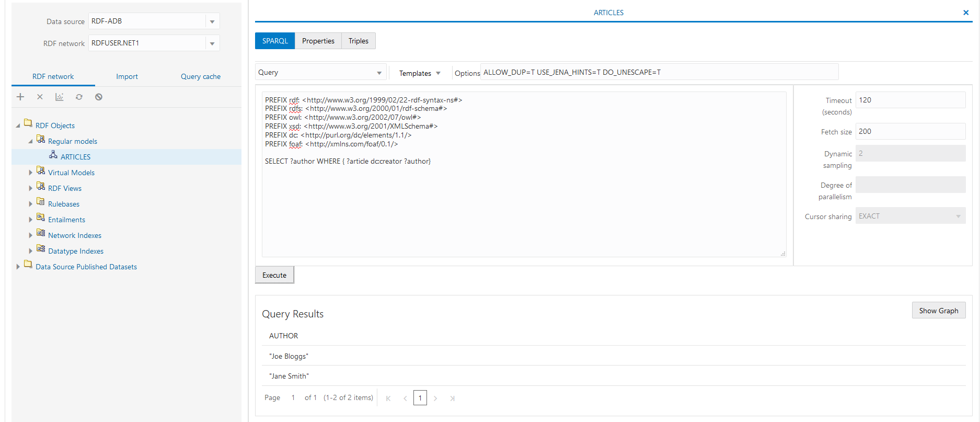Click the "Jane Smith" result row
Screen dimensions: 980x422
(614, 376)
